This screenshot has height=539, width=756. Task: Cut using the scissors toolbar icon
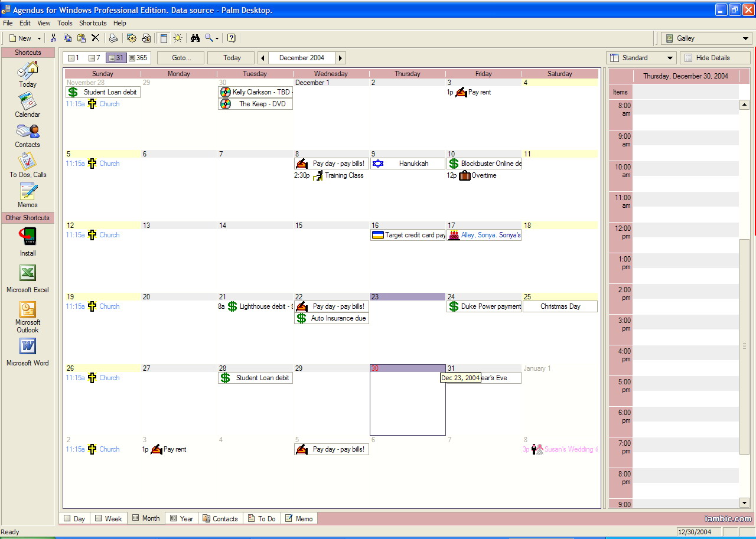click(x=51, y=38)
